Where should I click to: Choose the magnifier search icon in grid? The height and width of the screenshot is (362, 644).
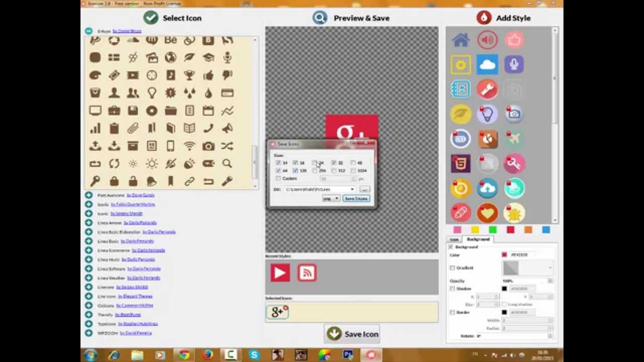click(x=227, y=163)
